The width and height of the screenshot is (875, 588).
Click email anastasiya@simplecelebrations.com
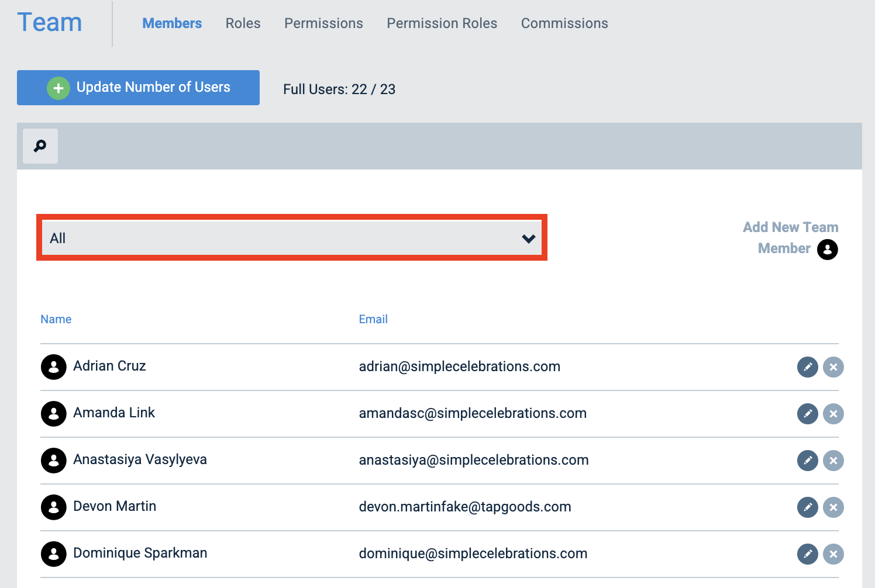(x=474, y=460)
